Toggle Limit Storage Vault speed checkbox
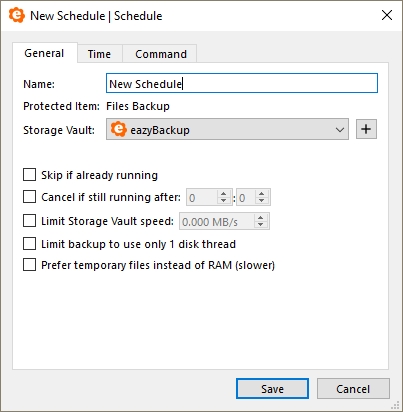 [29, 221]
